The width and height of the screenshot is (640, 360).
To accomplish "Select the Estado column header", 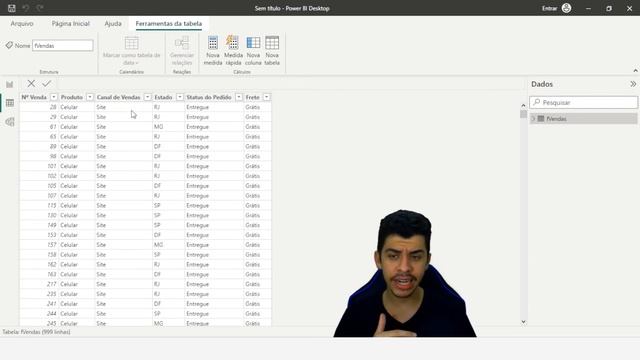I will 163,97.
